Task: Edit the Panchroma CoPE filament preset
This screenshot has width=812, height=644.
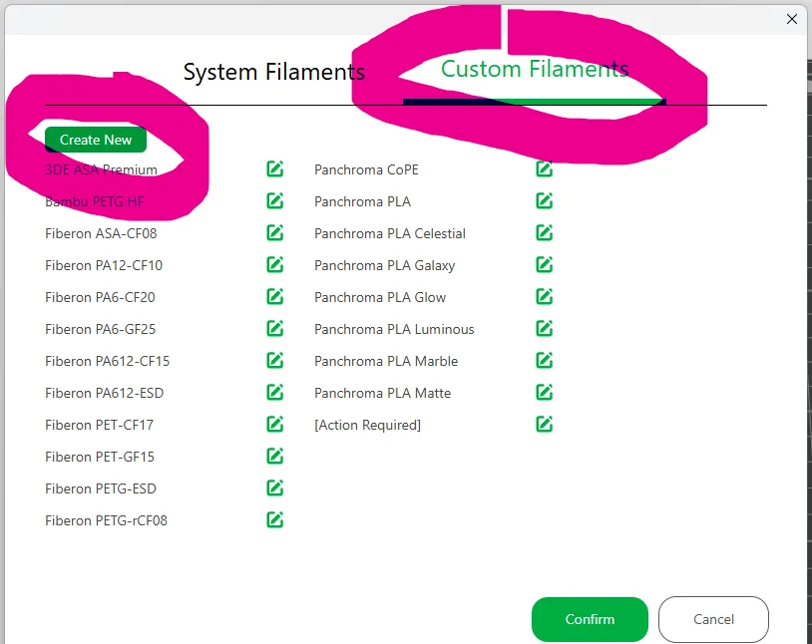Action: click(545, 168)
